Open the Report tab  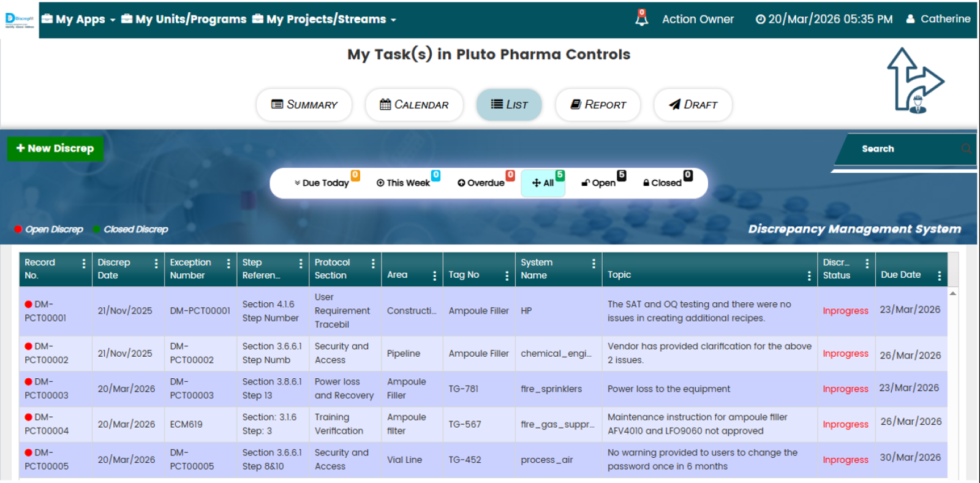click(598, 105)
